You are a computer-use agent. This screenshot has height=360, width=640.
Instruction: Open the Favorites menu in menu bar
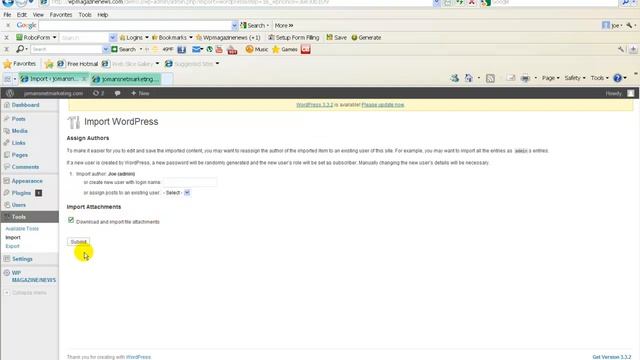[x=61, y=15]
